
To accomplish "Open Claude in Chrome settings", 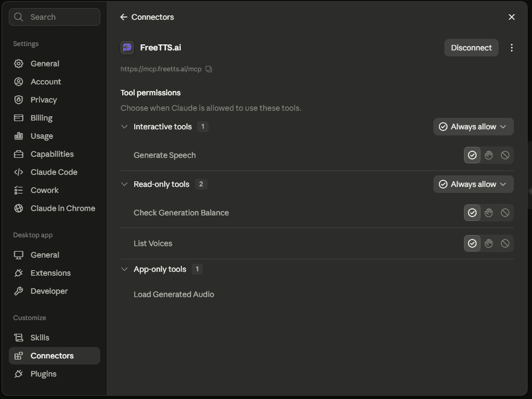I will tap(54, 208).
